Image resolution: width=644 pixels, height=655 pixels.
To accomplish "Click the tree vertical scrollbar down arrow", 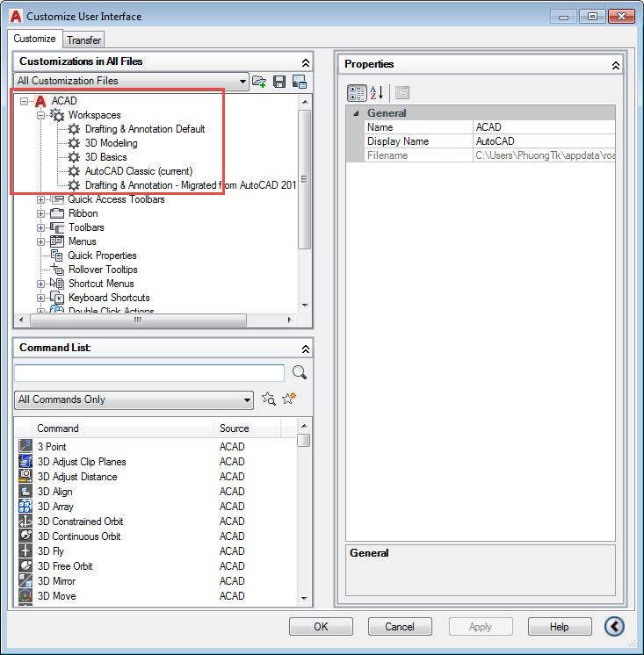I will point(305,306).
